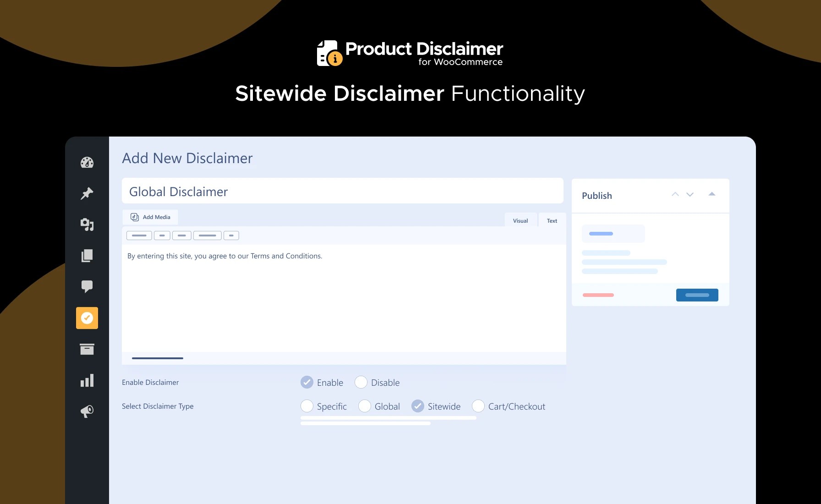This screenshot has width=821, height=504.
Task: Click the 'Select Disclaimer Type' label
Action: pos(158,406)
